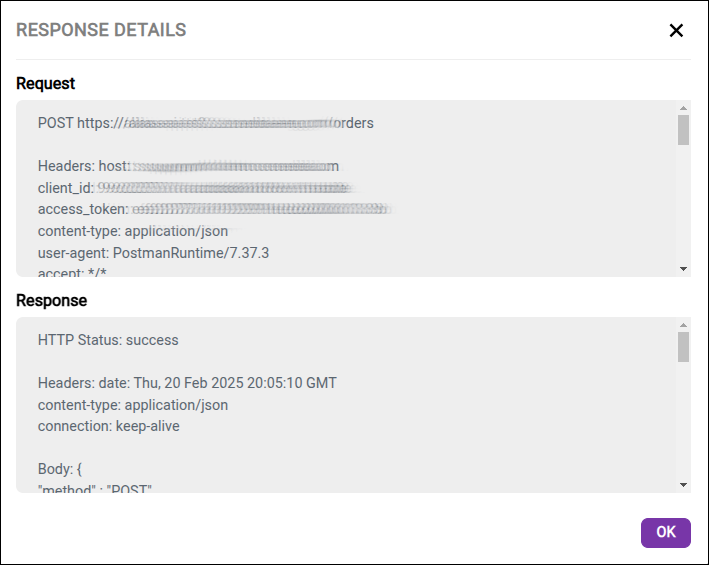The image size is (709, 565).
Task: Click the Request panel scroll-down arrow
Action: click(x=683, y=269)
